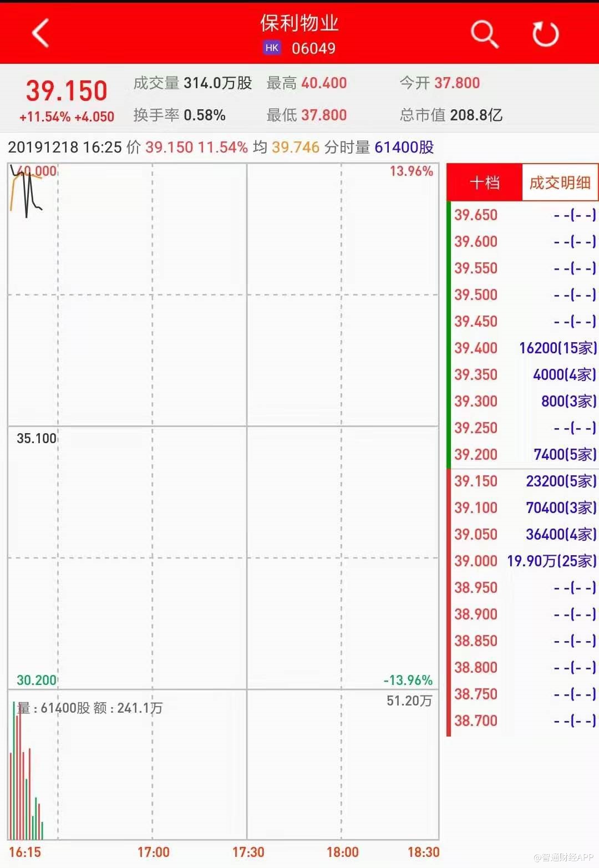Image resolution: width=599 pixels, height=868 pixels.
Task: Select the 39.400 ask row with 16200(15家)
Action: 524,348
